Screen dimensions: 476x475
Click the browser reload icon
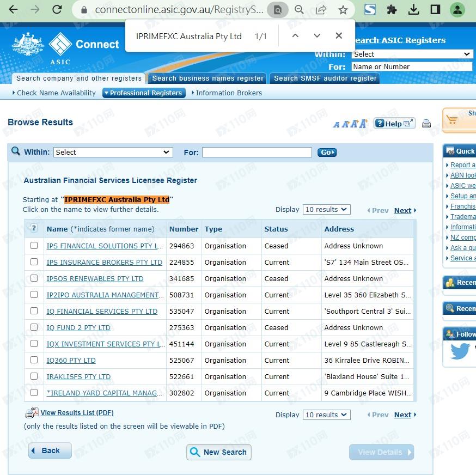[x=57, y=10]
